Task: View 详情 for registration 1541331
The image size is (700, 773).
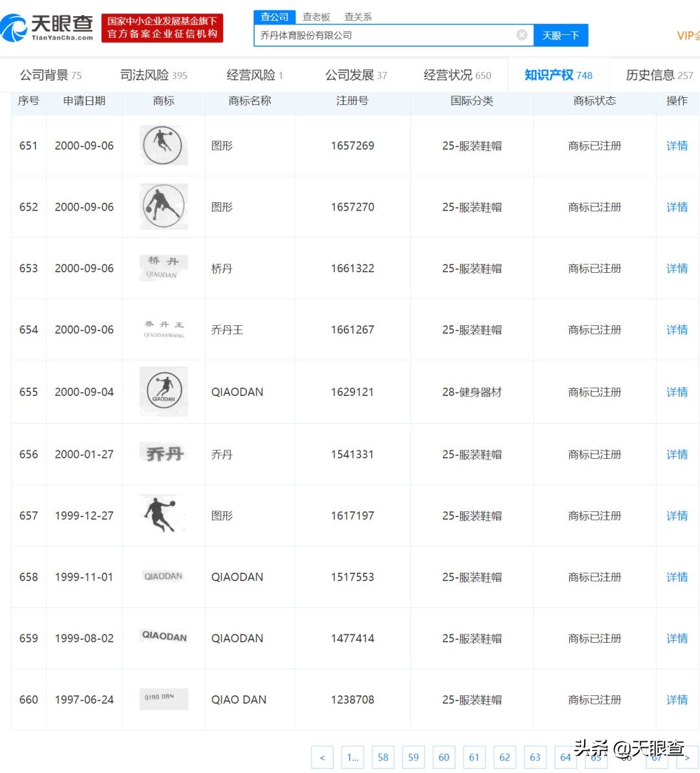Action: pos(677,454)
